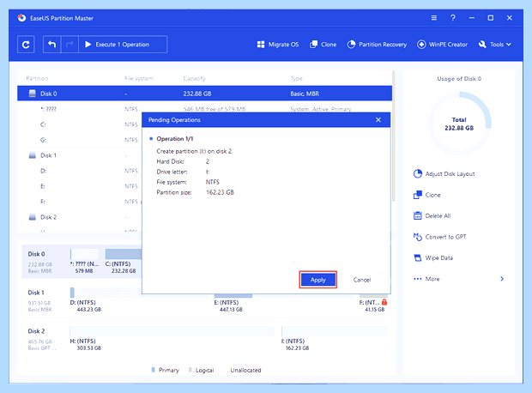Image resolution: width=532 pixels, height=393 pixels.
Task: Click the Redo arrow icon
Action: click(70, 45)
